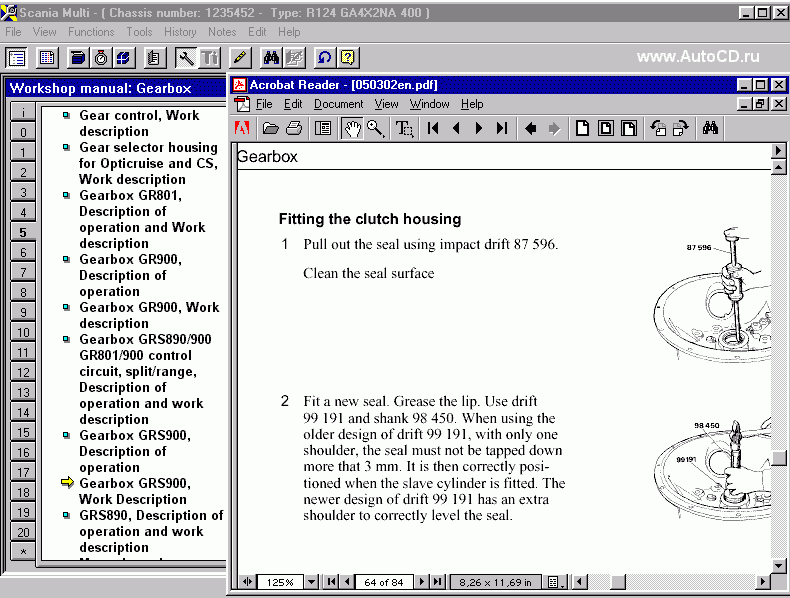The height and width of the screenshot is (598, 790).
Task: Click the Fit Width page icon
Action: point(628,128)
